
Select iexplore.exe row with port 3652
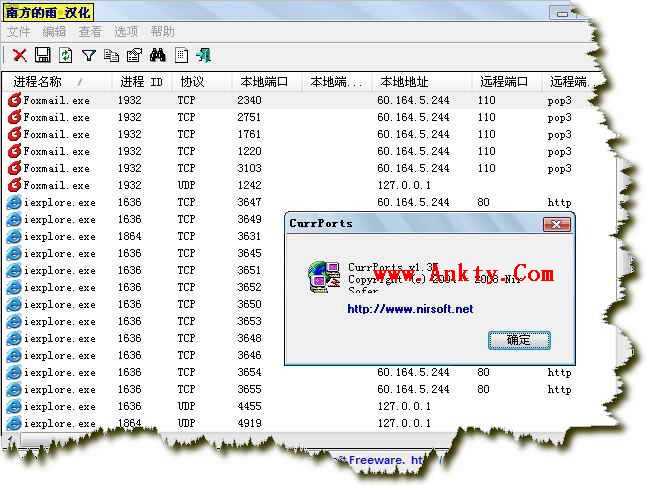pos(144,287)
